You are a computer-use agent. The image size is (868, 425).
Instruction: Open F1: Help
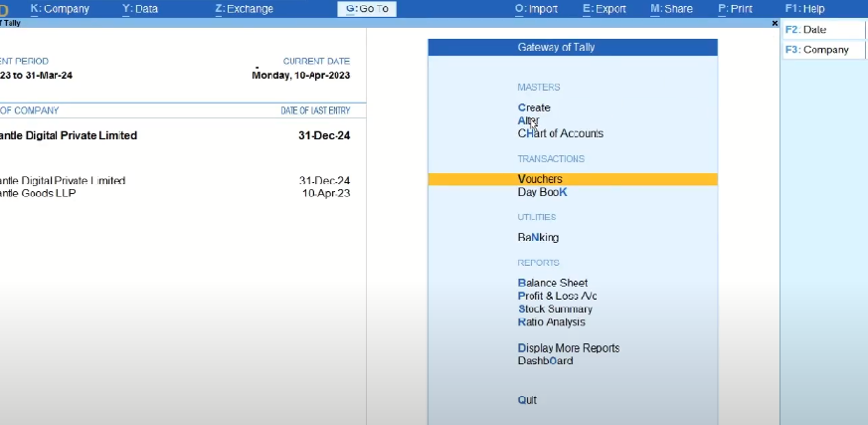(x=805, y=9)
